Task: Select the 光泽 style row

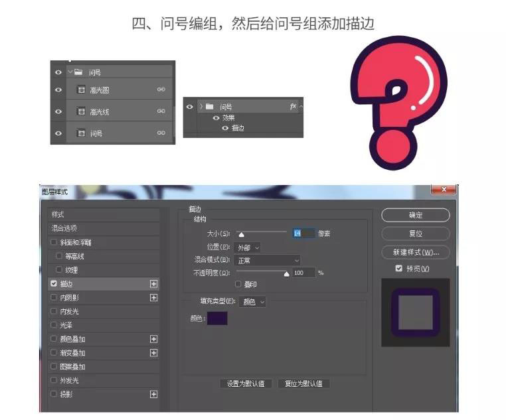Action: click(104, 325)
